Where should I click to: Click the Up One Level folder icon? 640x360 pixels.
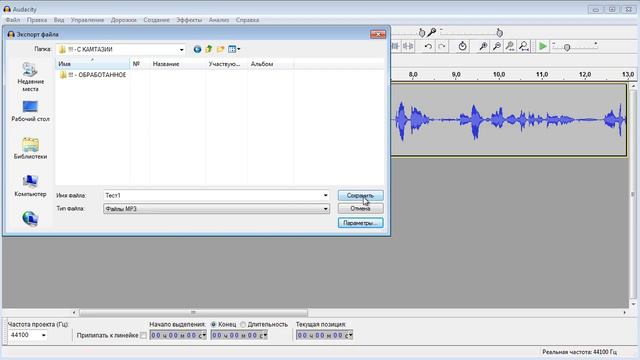(209, 49)
